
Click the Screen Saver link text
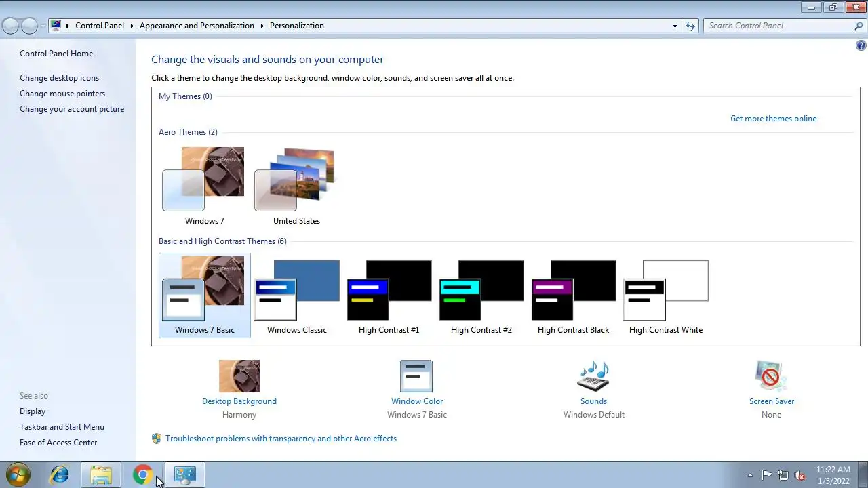click(x=772, y=401)
